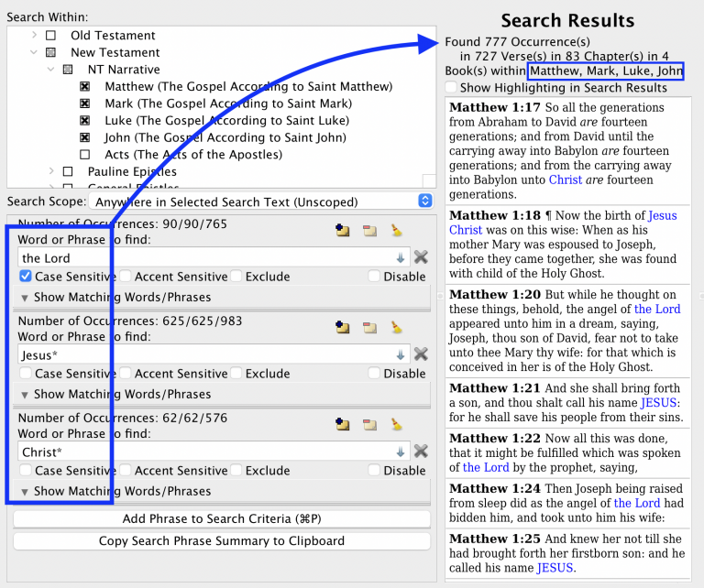Image resolution: width=704 pixels, height=588 pixels.
Task: Enable Accent Sensitive for 'the Lord' phrase
Action: pyautogui.click(x=126, y=276)
